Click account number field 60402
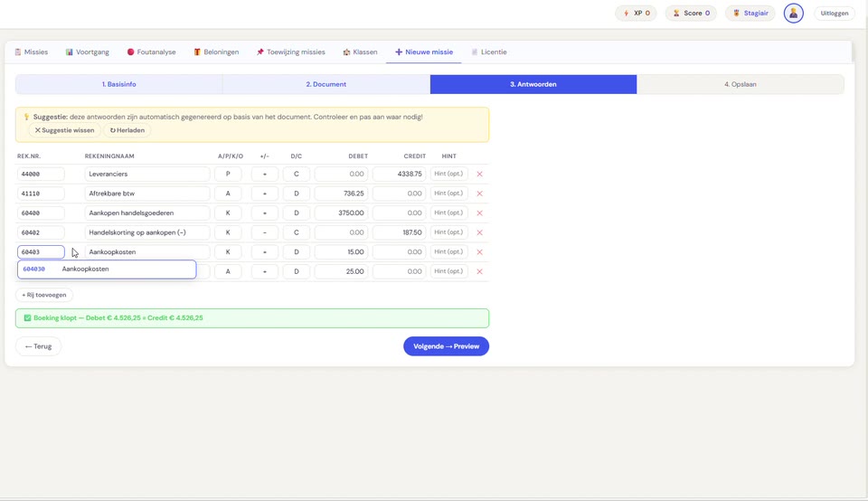 click(x=41, y=232)
